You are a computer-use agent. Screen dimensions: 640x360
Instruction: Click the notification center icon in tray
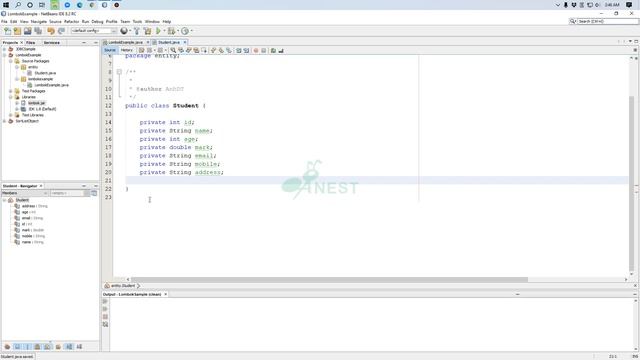(629, 5)
